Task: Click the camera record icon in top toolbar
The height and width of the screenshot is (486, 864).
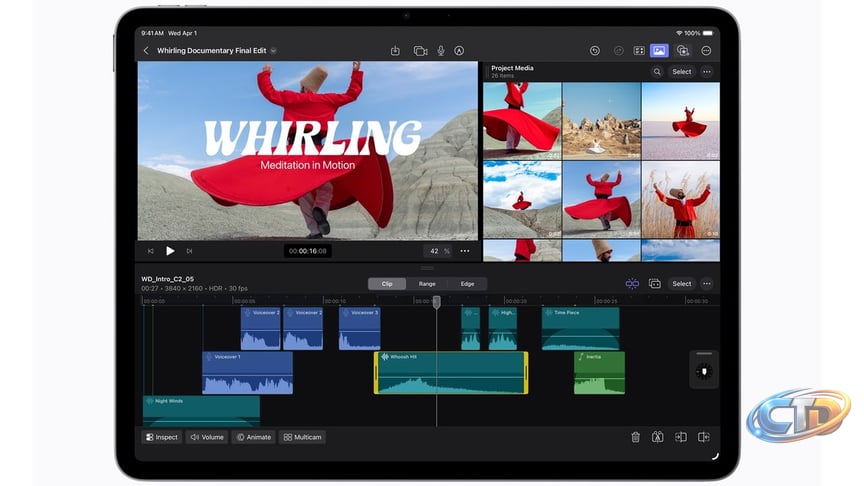Action: pyautogui.click(x=420, y=50)
